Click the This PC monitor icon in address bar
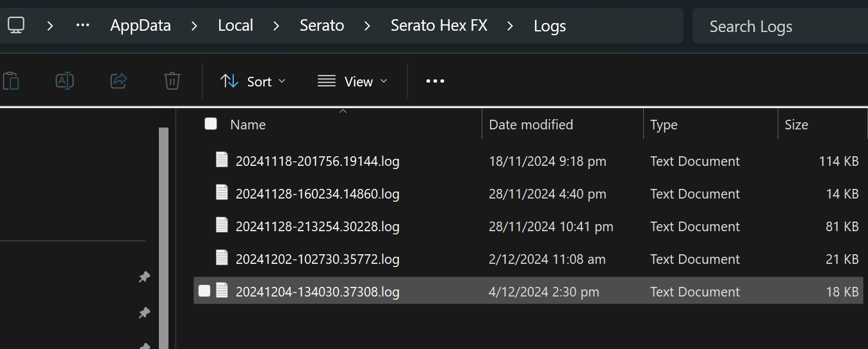 point(16,26)
